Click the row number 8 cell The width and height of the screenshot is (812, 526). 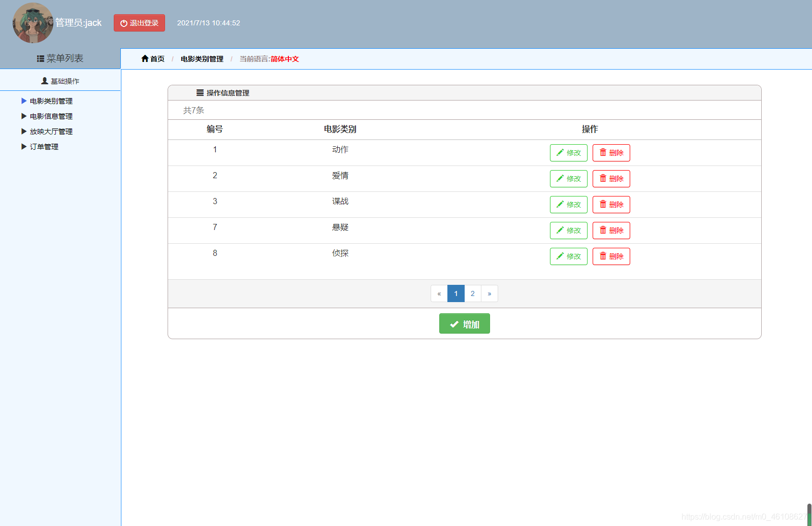coord(215,253)
